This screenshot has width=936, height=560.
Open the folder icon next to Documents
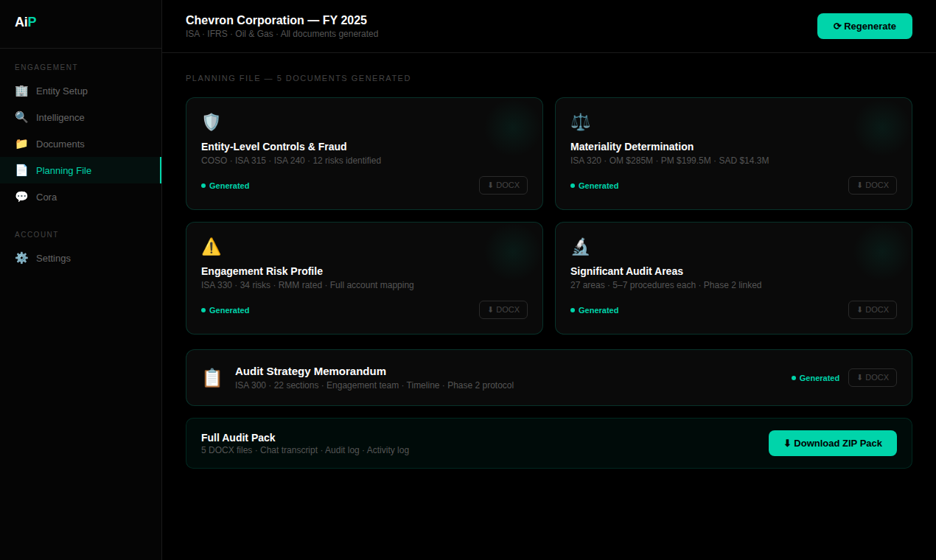tap(21, 144)
